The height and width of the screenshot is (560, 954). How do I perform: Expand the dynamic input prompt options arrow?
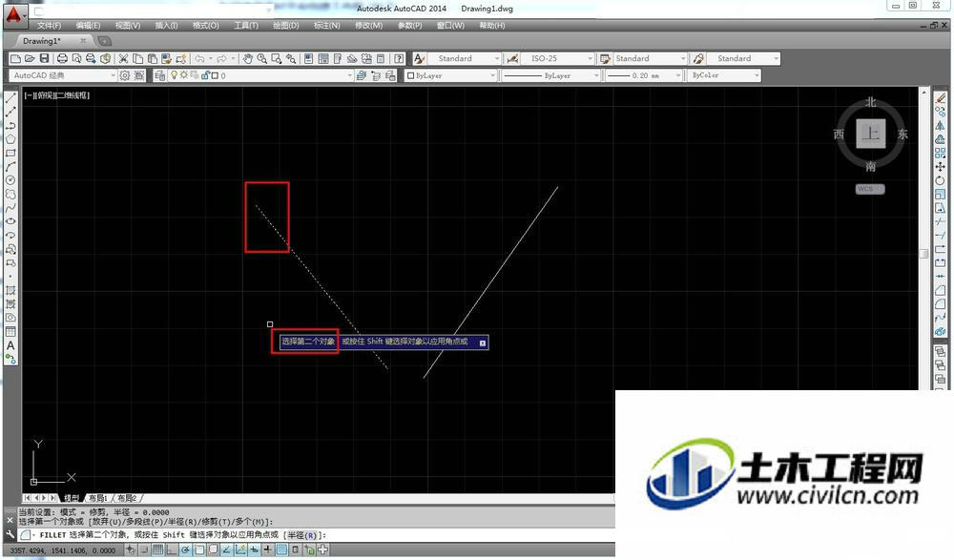483,343
